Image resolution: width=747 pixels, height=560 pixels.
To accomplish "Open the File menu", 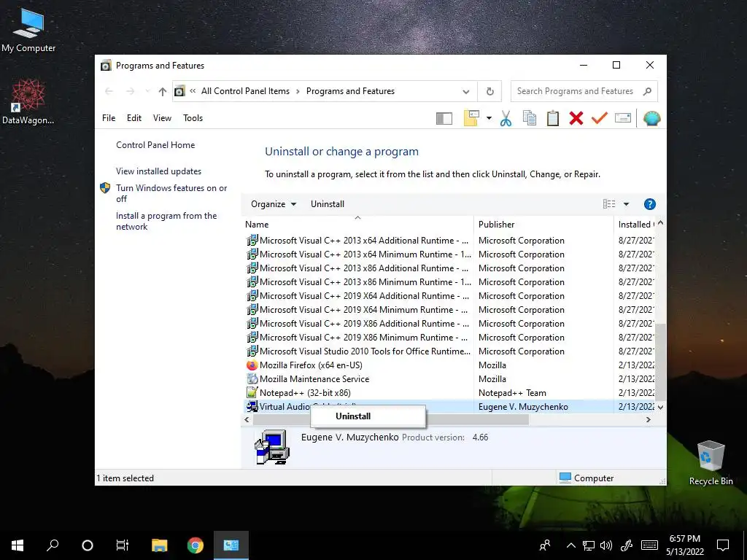I will pos(109,118).
